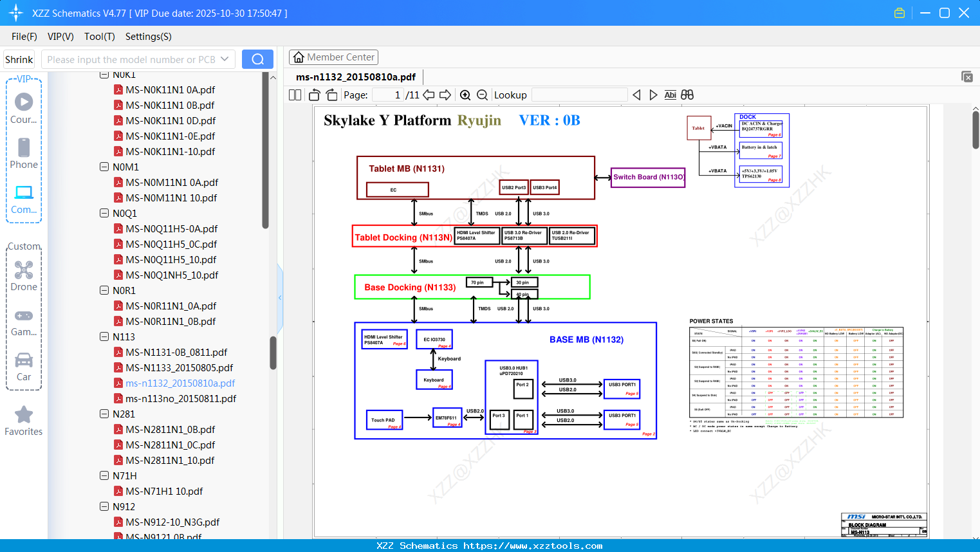Open MS-N2811N1_0B.pdf

(x=171, y=429)
